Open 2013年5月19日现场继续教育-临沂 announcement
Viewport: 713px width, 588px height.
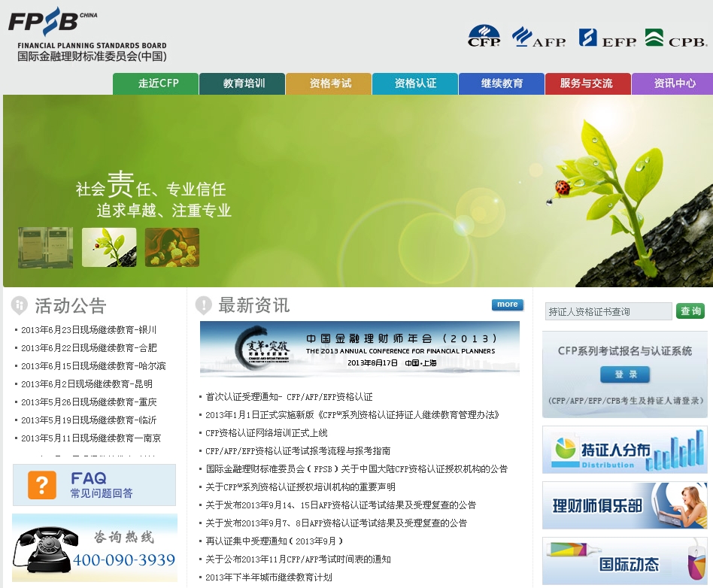89,420
